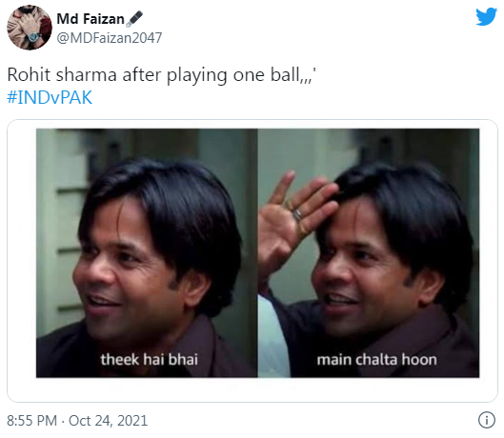
Task: Open the @MDFaizan2047 handle link
Action: [110, 38]
